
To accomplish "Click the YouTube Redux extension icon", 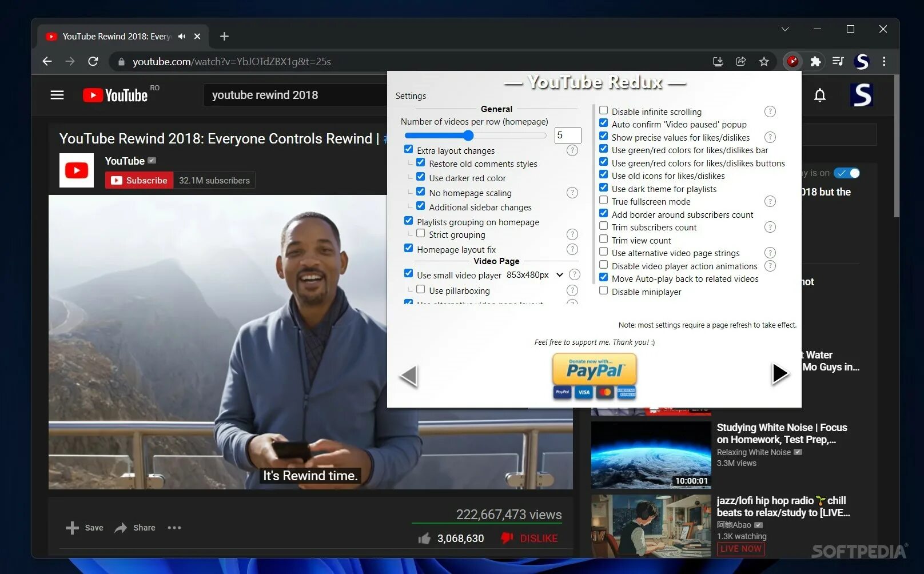I will coord(792,61).
